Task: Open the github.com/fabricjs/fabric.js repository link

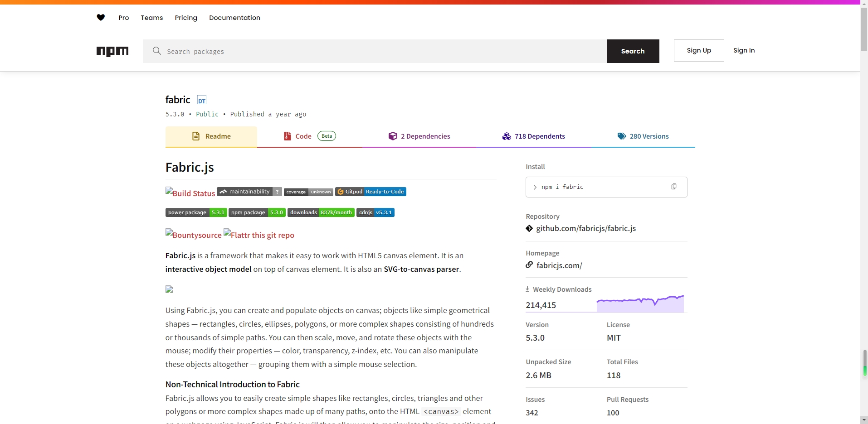Action: 586,228
